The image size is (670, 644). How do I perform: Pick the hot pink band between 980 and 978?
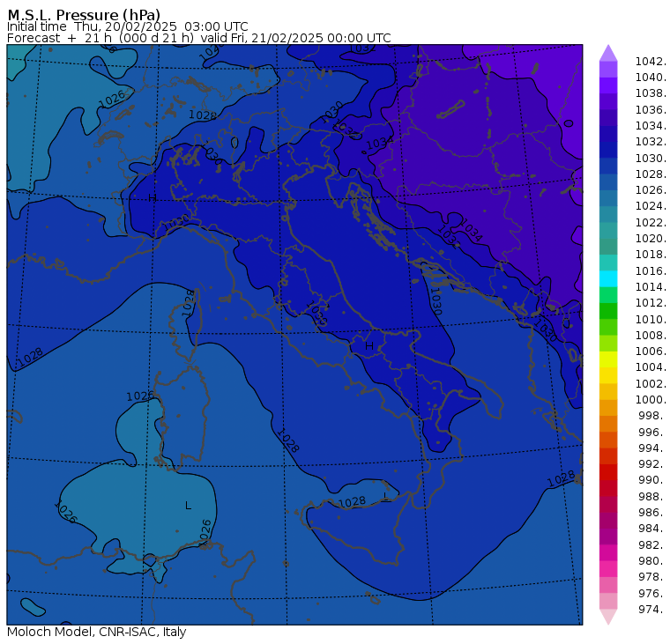tap(608, 569)
